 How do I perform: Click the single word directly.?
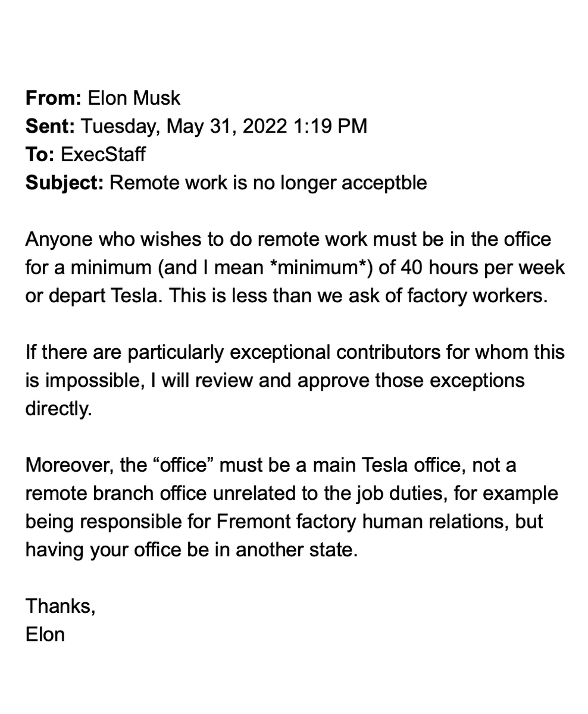pos(59,409)
